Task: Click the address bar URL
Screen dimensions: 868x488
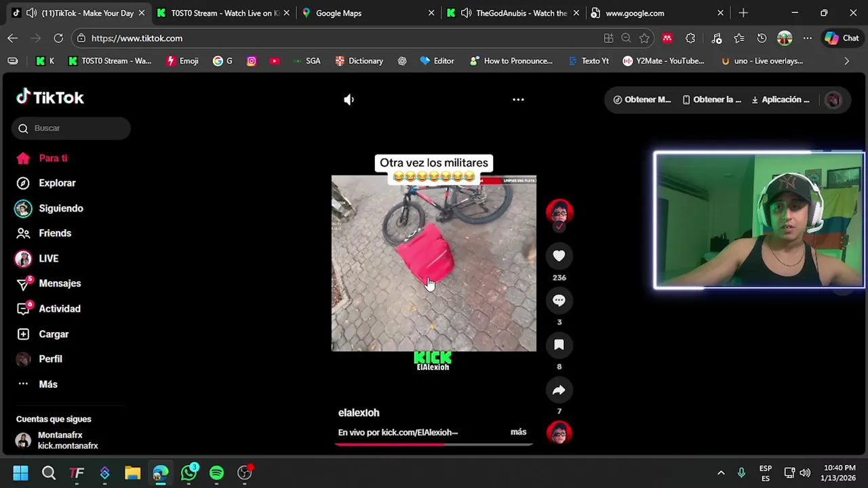Action: click(137, 39)
